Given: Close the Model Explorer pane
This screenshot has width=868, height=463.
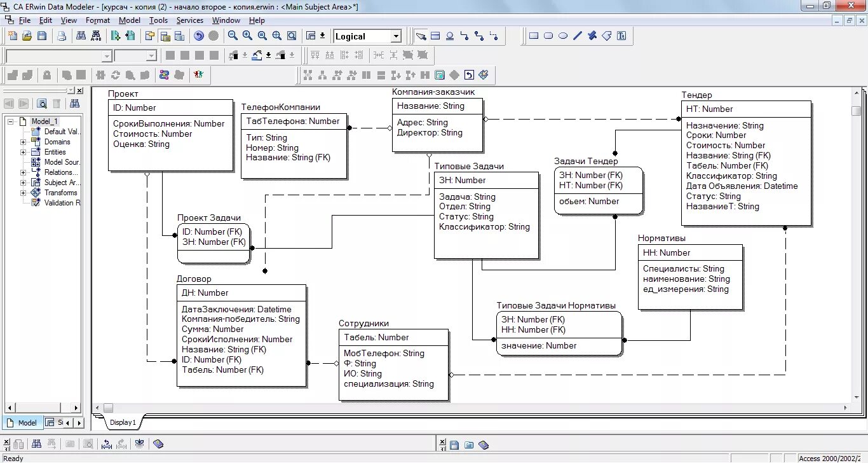Looking at the screenshot, I should click(79, 91).
